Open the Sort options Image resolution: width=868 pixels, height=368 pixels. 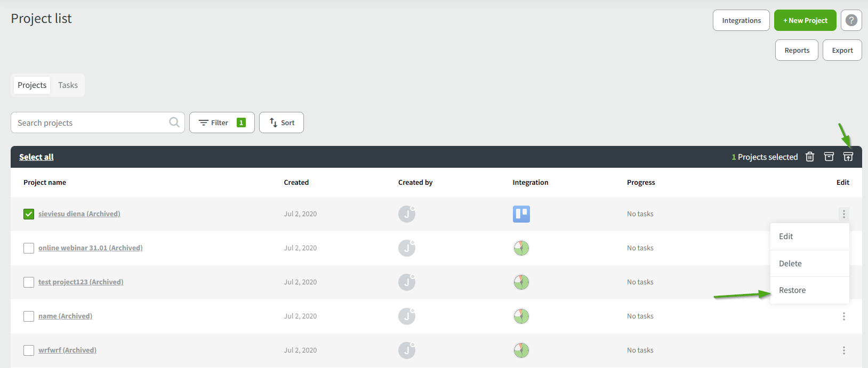282,122
